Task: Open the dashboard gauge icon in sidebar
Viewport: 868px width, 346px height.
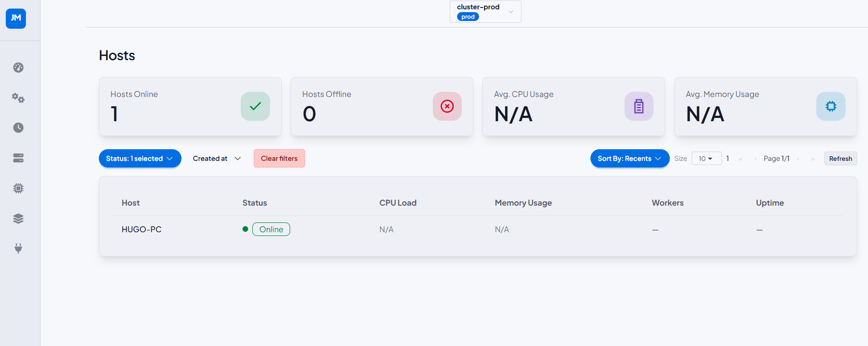Action: tap(18, 68)
